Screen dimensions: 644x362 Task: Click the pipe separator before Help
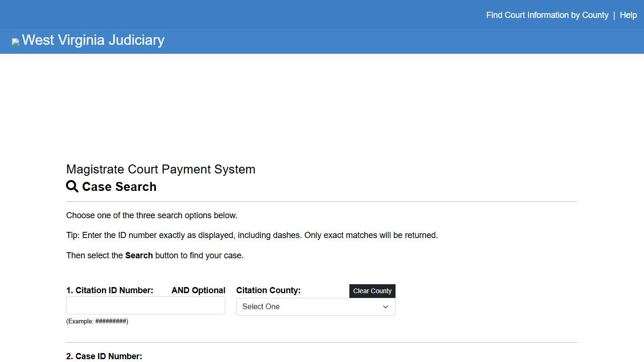614,15
